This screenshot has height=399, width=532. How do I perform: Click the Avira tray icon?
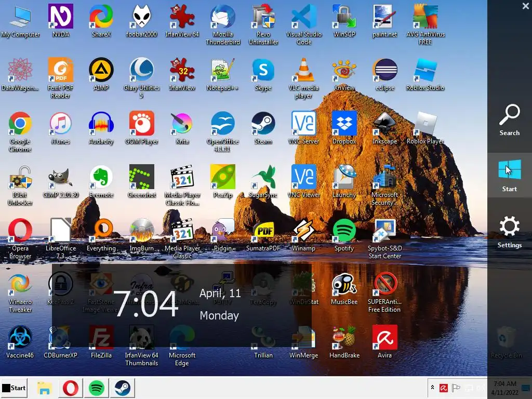click(444, 388)
